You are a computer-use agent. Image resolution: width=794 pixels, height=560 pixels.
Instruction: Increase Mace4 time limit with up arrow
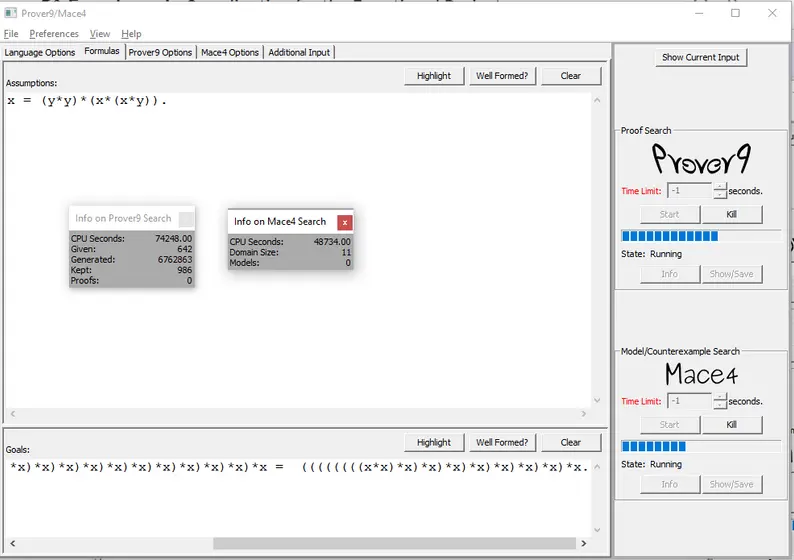pos(720,397)
